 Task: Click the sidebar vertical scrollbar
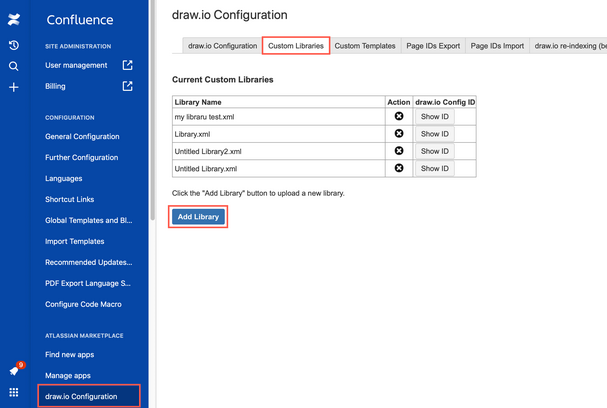[153, 110]
